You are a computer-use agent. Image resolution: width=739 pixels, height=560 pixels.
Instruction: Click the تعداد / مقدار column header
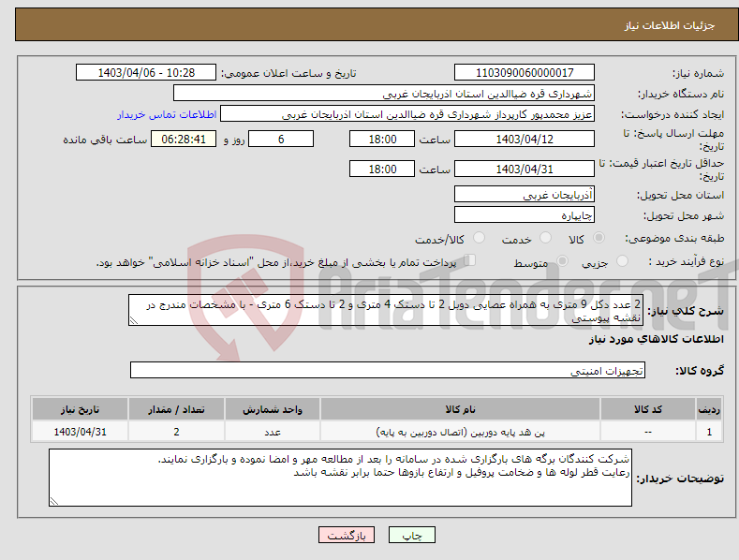[x=176, y=409]
